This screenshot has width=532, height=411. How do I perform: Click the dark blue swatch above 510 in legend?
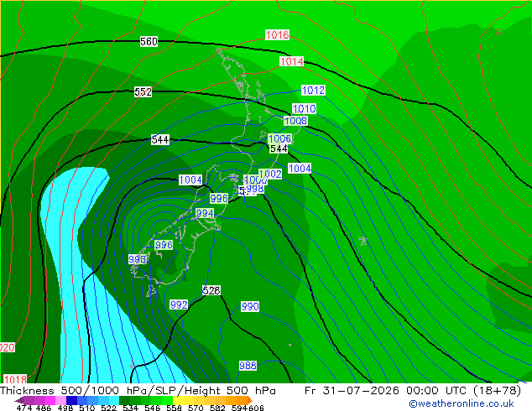tap(71, 400)
